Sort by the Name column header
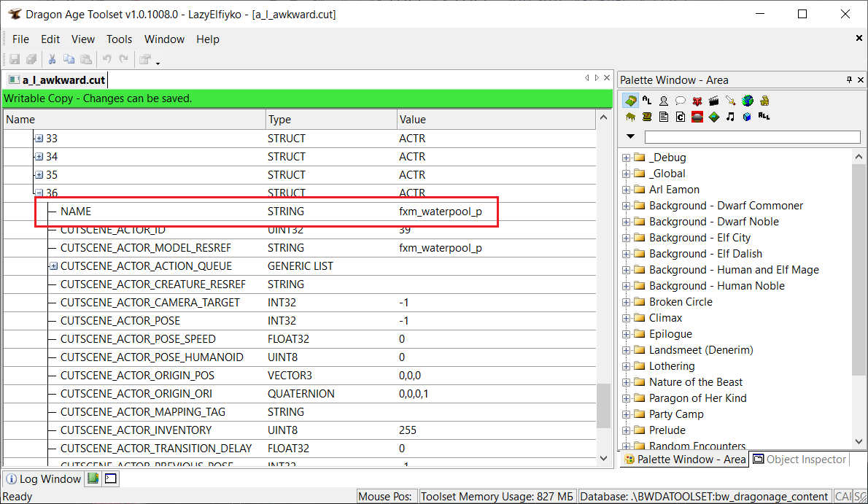This screenshot has width=868, height=504. coord(134,120)
